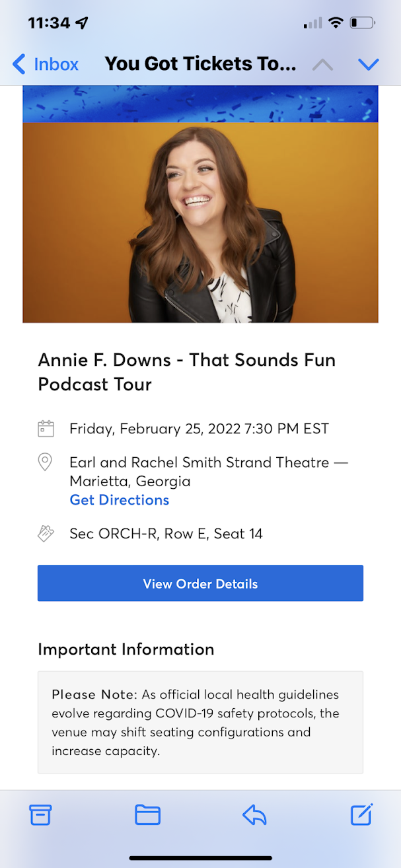Tap the compose new message icon
The width and height of the screenshot is (401, 868).
coord(361,814)
